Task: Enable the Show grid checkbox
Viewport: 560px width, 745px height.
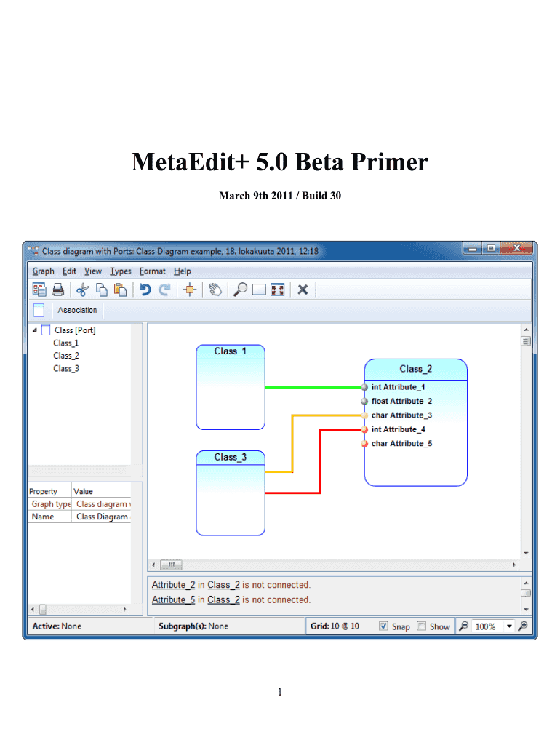Action: click(422, 626)
